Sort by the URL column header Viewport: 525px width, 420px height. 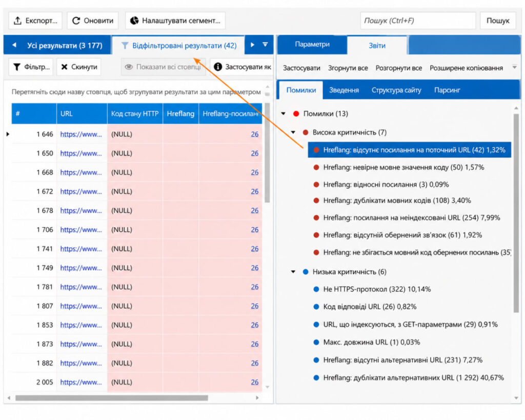click(x=82, y=113)
